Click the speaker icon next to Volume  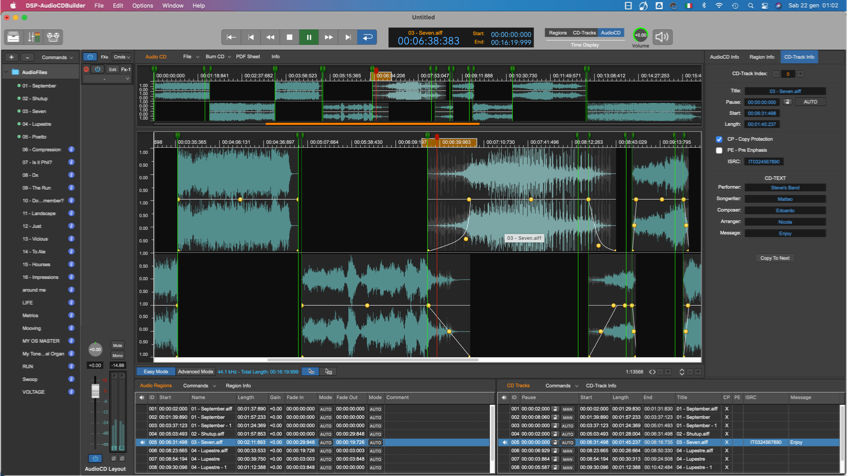[662, 37]
